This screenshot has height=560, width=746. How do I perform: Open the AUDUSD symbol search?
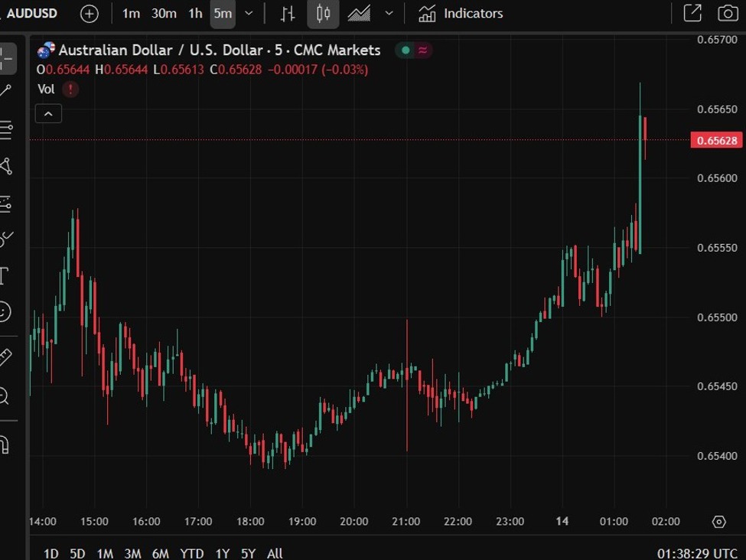31,13
